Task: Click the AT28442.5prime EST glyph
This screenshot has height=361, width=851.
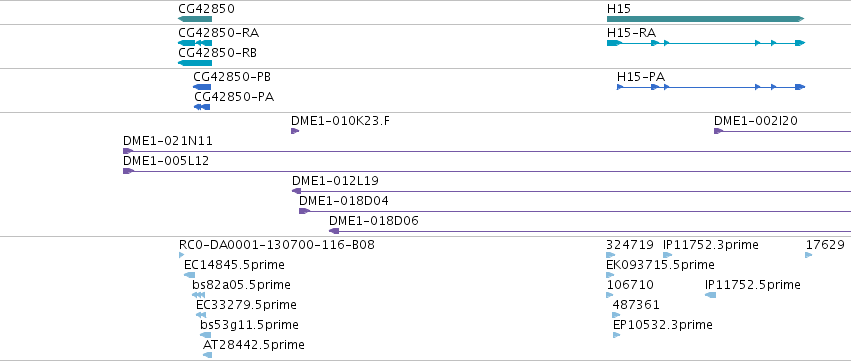Action: pyautogui.click(x=207, y=355)
